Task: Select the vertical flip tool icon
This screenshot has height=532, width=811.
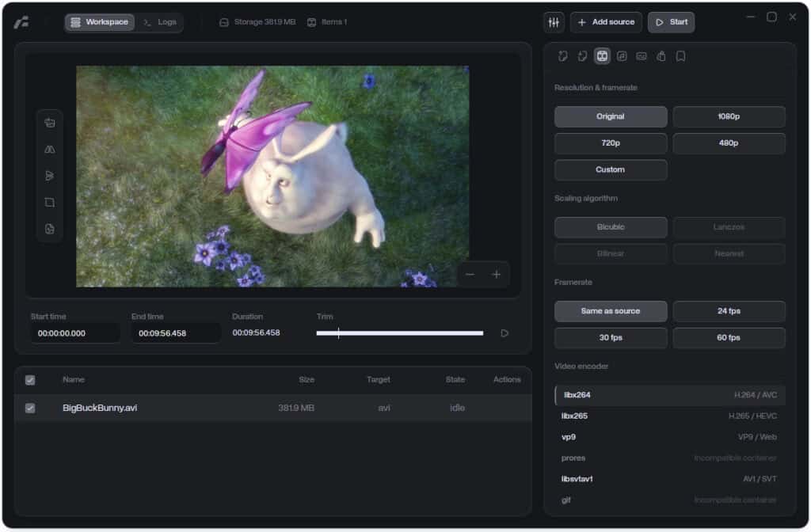Action: coord(50,176)
